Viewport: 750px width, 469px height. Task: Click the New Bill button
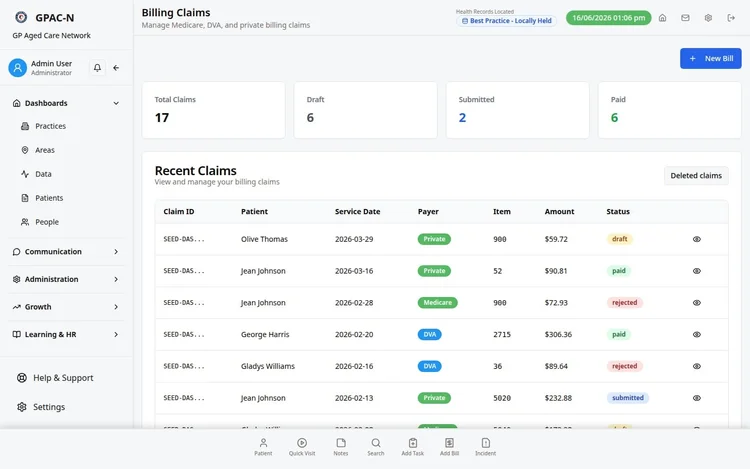(x=711, y=58)
